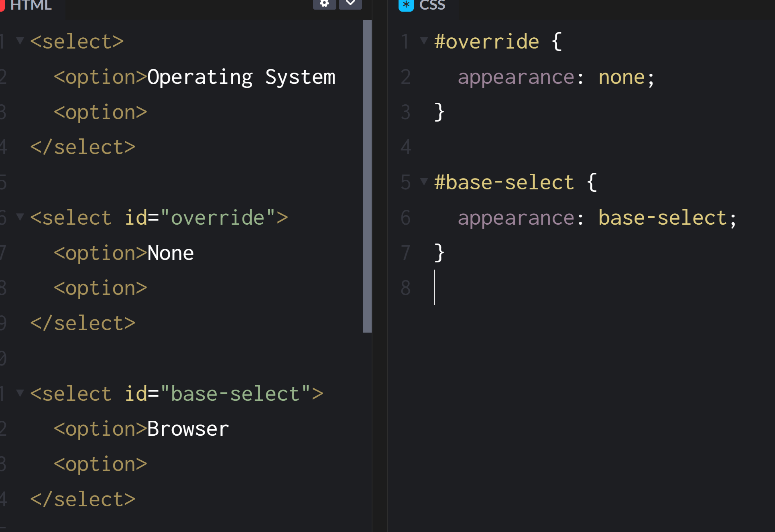Fold the select id override block
The width and height of the screenshot is (775, 532).
click(x=20, y=217)
